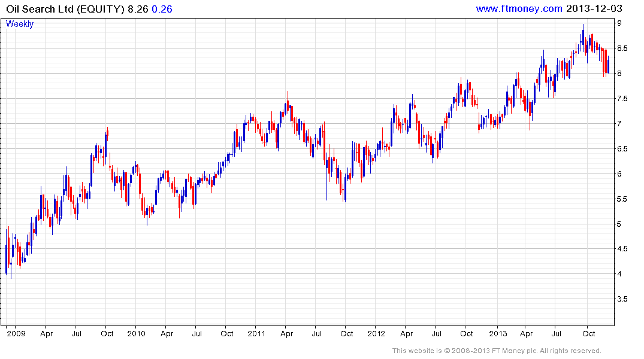Click the Weekly interval label

[20, 24]
